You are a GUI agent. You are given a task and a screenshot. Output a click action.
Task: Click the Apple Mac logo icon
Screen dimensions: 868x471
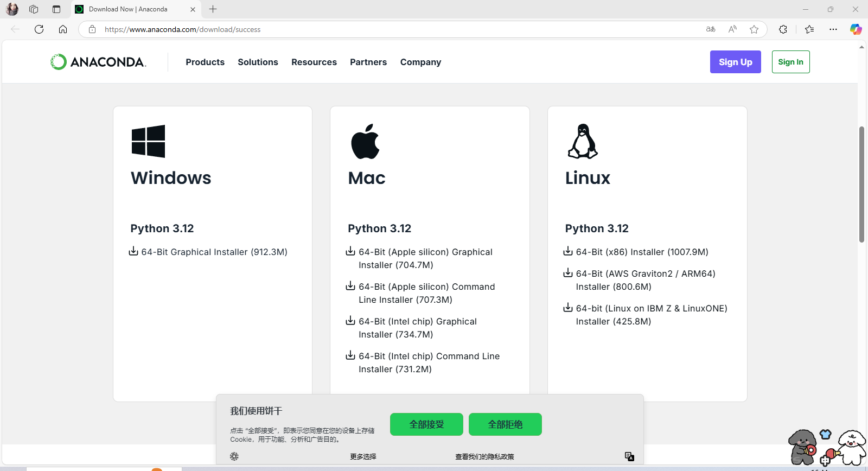(365, 141)
